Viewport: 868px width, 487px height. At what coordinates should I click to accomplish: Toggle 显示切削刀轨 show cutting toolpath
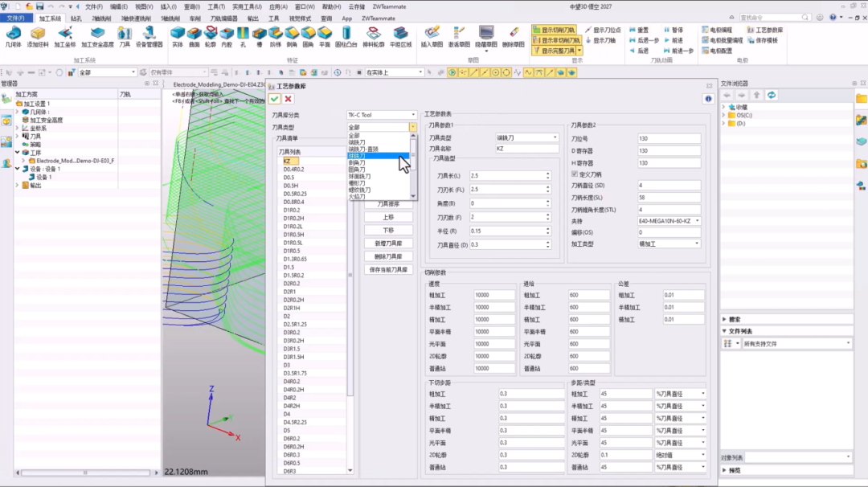pyautogui.click(x=554, y=30)
